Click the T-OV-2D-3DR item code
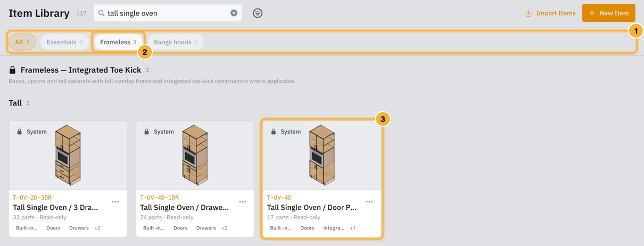 point(32,198)
